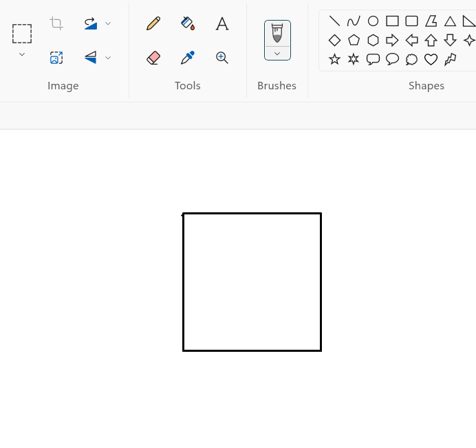The height and width of the screenshot is (448, 476).
Task: Select the Fill bucket tool
Action: (188, 23)
